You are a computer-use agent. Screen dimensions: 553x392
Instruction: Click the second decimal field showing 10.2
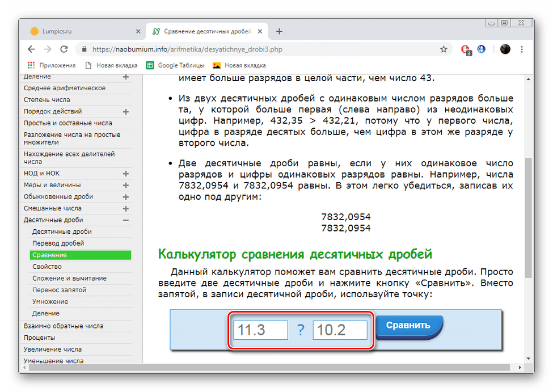[340, 330]
